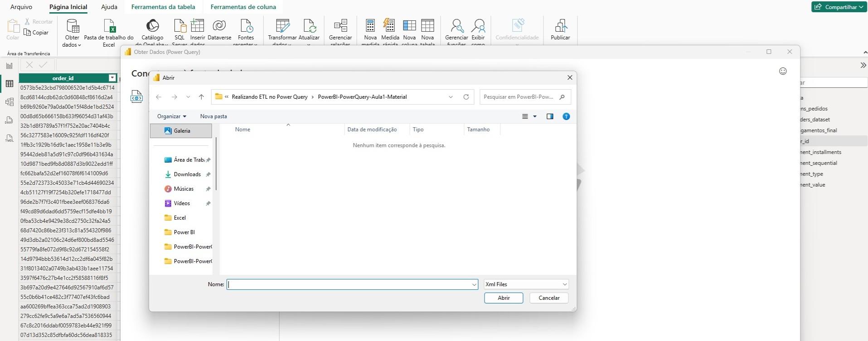Open the Compartilhar share dropdown

[x=839, y=7]
